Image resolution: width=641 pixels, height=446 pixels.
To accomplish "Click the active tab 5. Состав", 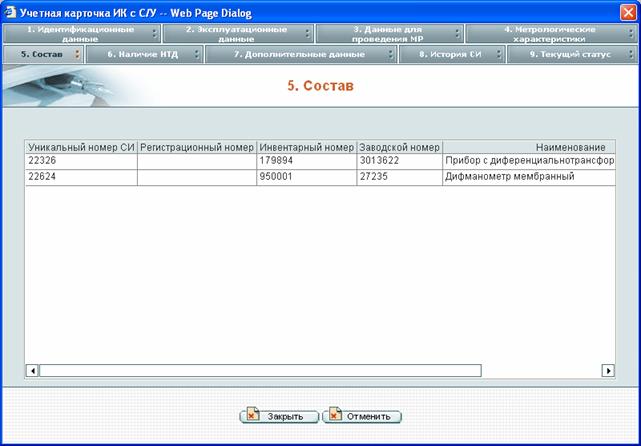I will 43,54.
